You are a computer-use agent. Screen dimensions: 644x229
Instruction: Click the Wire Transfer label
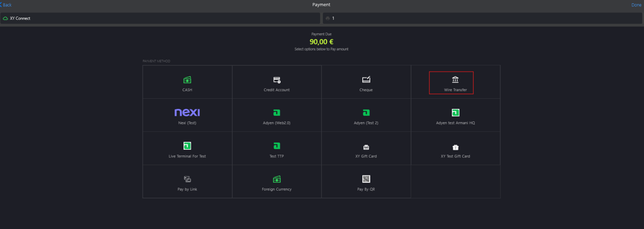point(455,89)
